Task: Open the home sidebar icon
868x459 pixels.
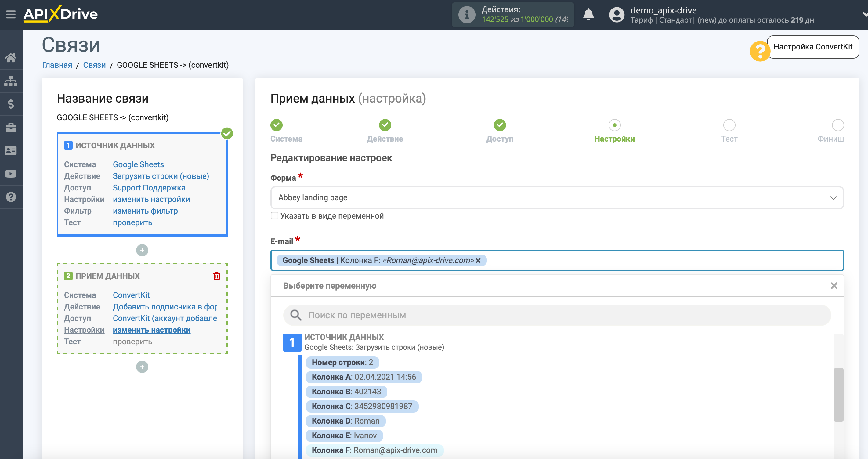Action: 11,58
